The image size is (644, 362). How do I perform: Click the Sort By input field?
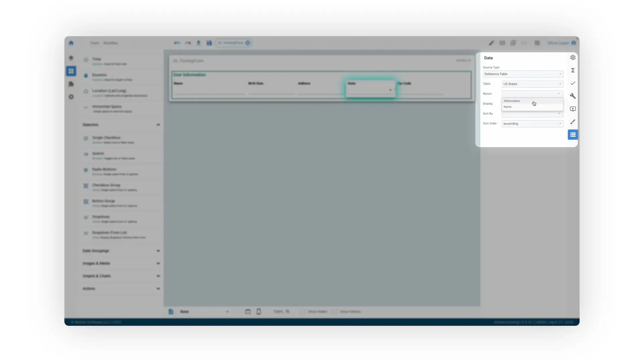pyautogui.click(x=532, y=114)
